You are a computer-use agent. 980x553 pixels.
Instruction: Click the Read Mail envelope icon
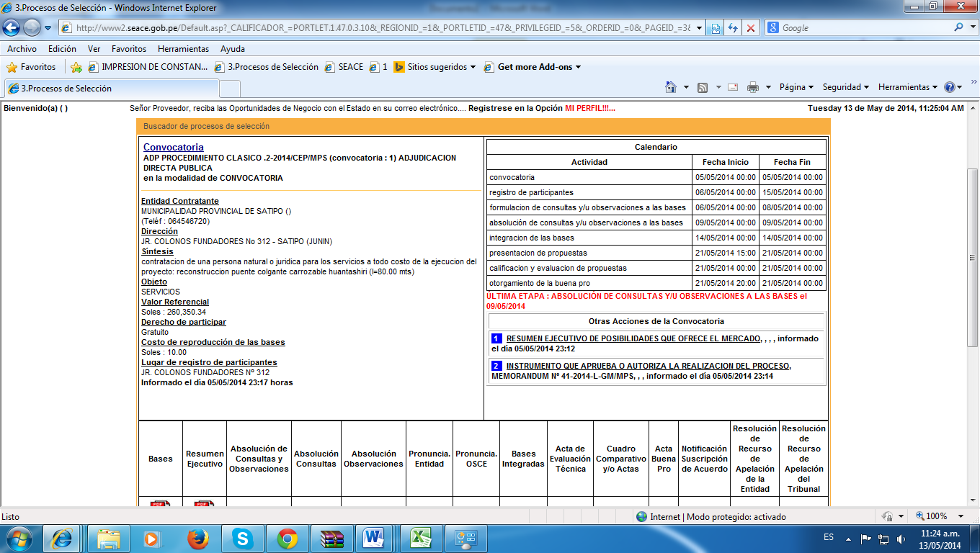[x=733, y=87]
